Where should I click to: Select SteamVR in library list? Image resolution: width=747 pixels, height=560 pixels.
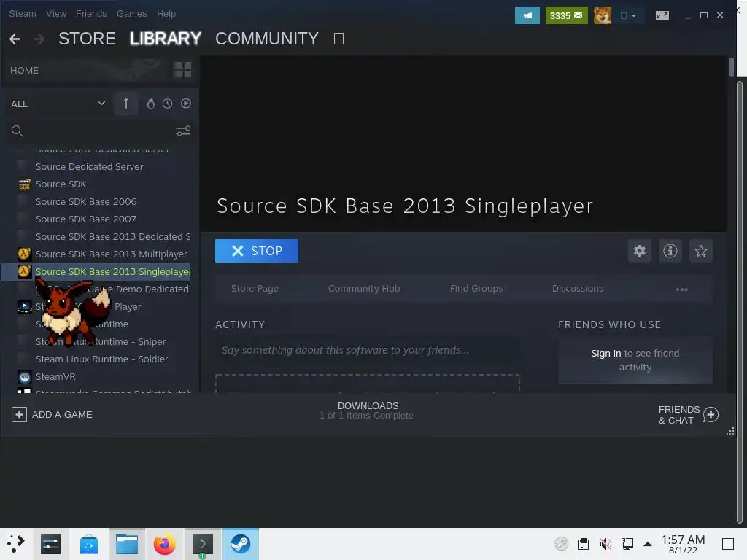coord(55,377)
